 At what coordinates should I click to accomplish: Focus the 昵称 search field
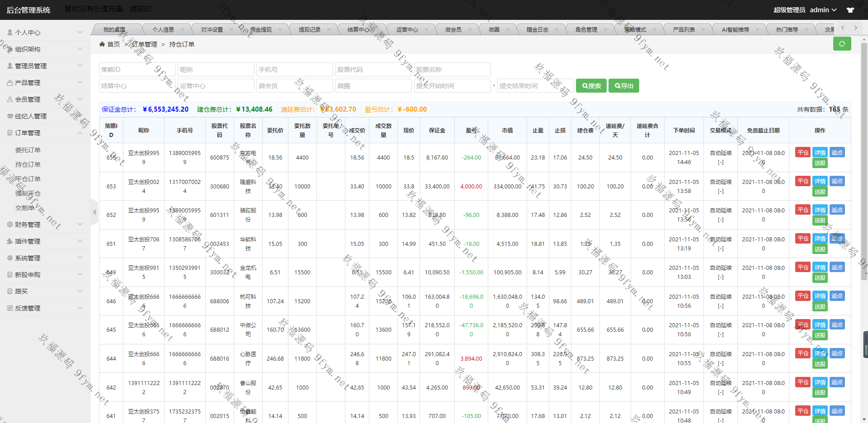pyautogui.click(x=216, y=70)
